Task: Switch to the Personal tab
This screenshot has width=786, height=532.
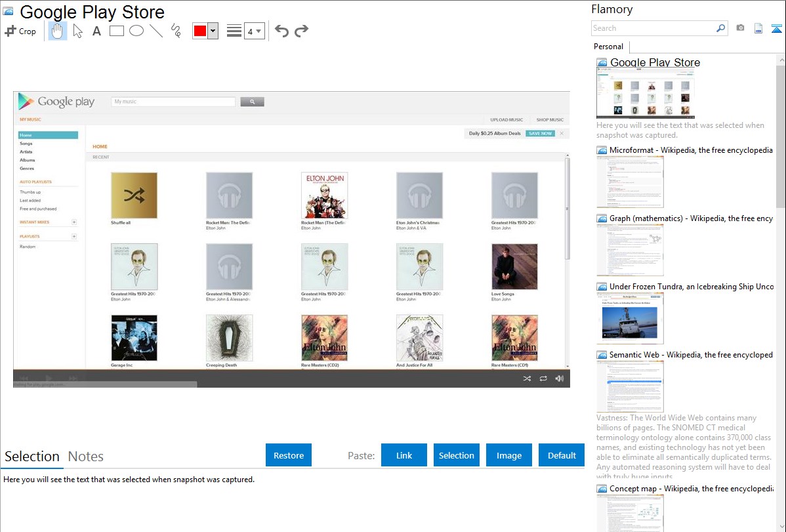Action: pos(609,47)
